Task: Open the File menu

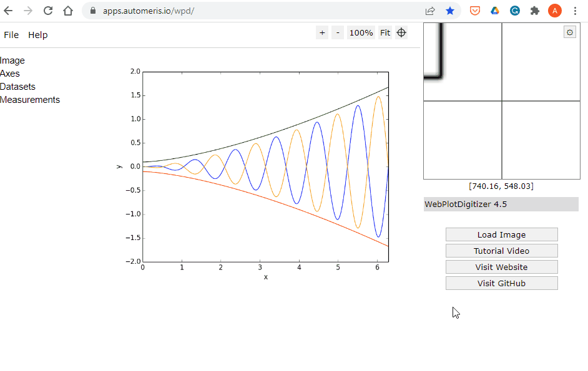Action: pos(11,35)
